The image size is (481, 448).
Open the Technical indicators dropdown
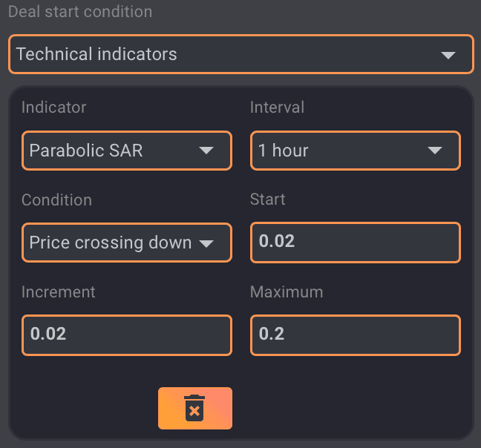tap(240, 54)
